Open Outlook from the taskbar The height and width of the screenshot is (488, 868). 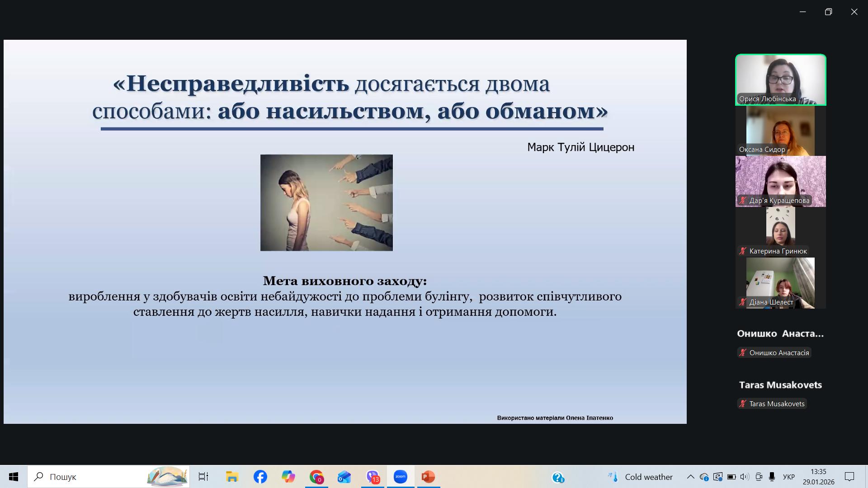click(x=344, y=477)
